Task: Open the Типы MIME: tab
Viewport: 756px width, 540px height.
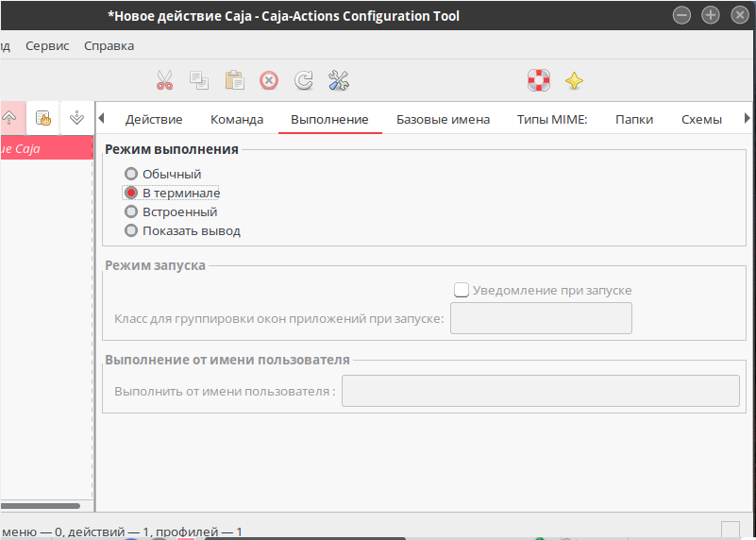Action: click(552, 119)
